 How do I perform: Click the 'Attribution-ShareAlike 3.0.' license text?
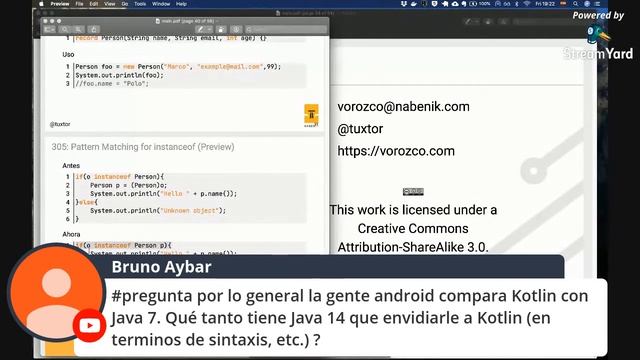click(413, 247)
